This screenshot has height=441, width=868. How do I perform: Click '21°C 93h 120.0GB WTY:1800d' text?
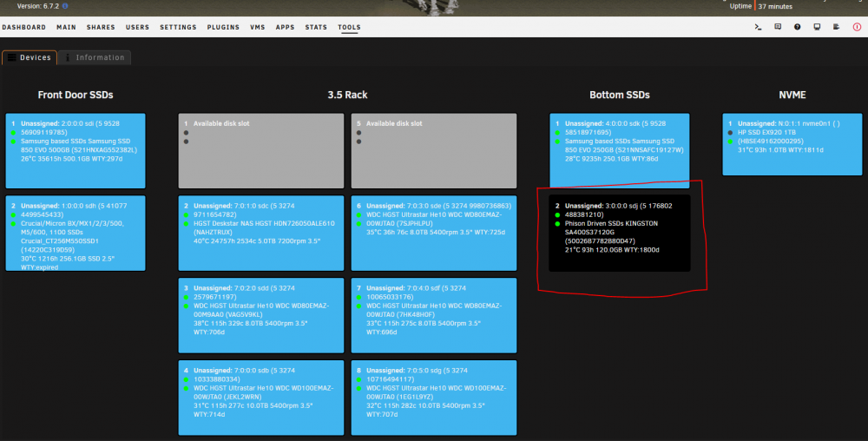coord(612,250)
